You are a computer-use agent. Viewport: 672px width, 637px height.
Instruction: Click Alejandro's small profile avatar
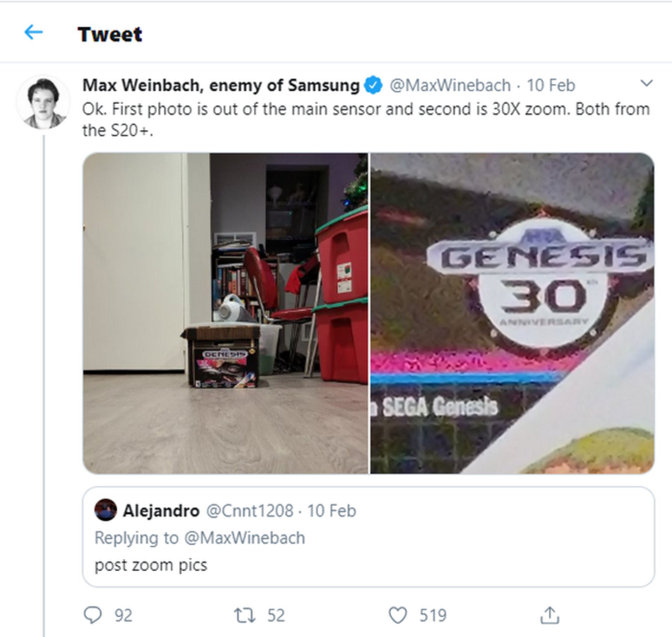pyautogui.click(x=105, y=510)
